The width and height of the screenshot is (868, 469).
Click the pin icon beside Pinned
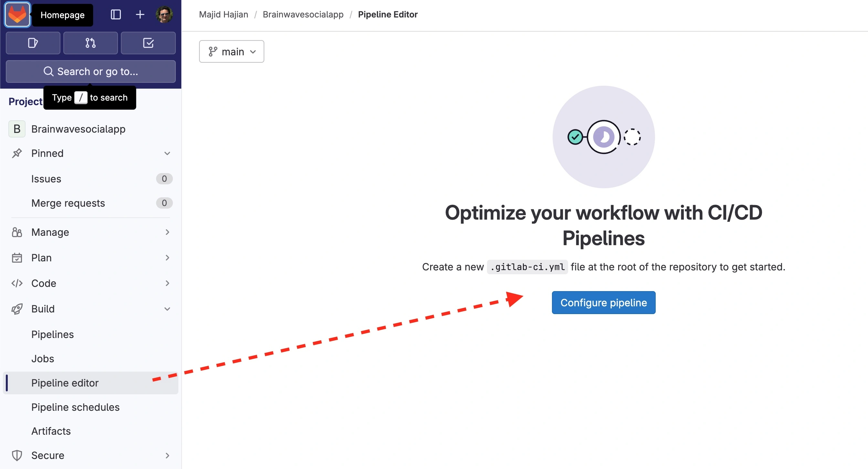click(17, 153)
